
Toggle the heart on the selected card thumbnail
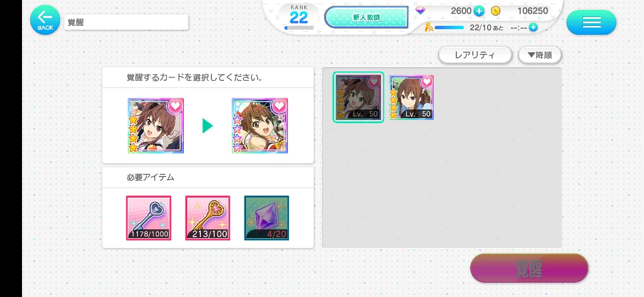coord(374,81)
